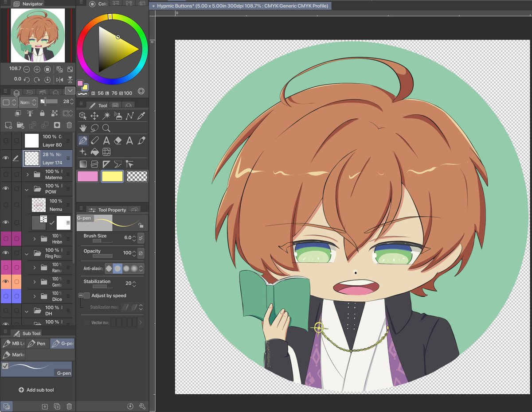Viewport: 532px width, 412px height.
Task: Select the Layer panel tab
Action: pyautogui.click(x=16, y=93)
